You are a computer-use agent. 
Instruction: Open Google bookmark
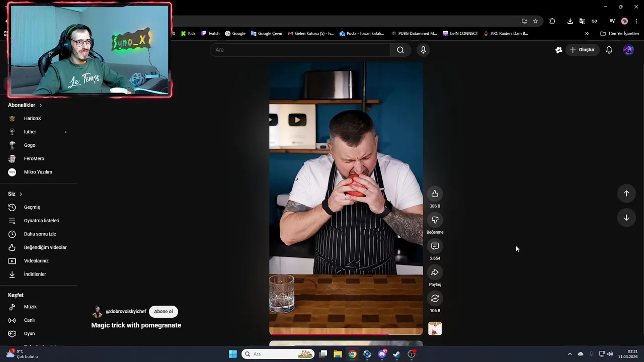click(x=235, y=34)
